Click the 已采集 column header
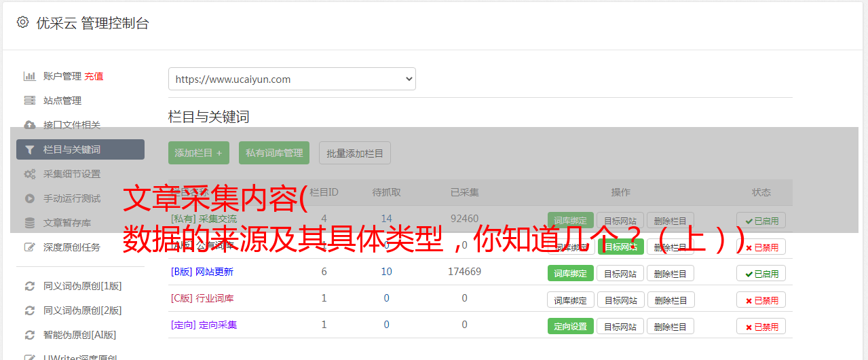The width and height of the screenshot is (868, 360). click(x=464, y=192)
